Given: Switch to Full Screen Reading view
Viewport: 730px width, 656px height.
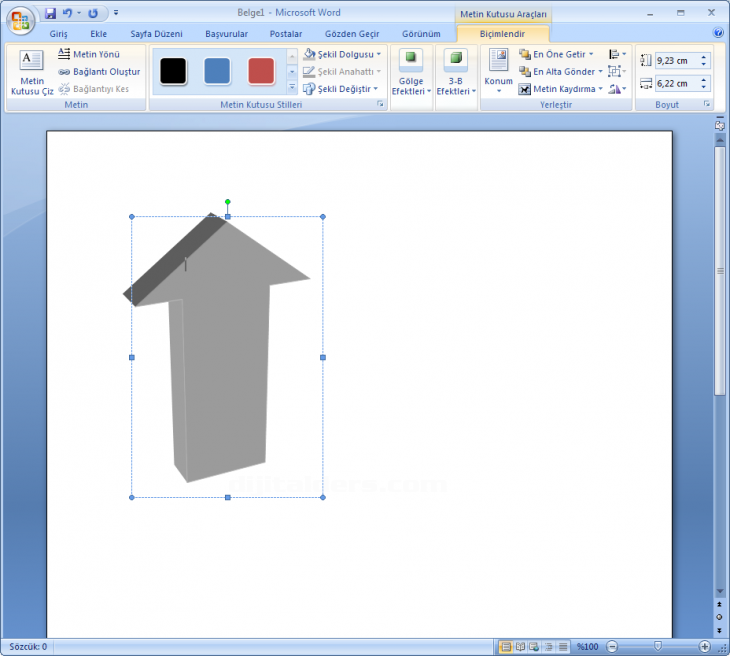Looking at the screenshot, I should (520, 647).
